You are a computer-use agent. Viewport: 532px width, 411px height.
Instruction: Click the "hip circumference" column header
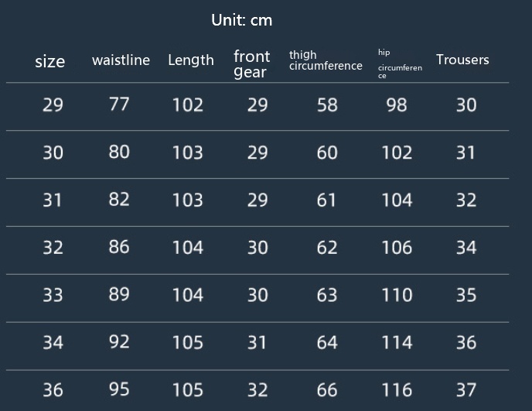[x=400, y=64]
